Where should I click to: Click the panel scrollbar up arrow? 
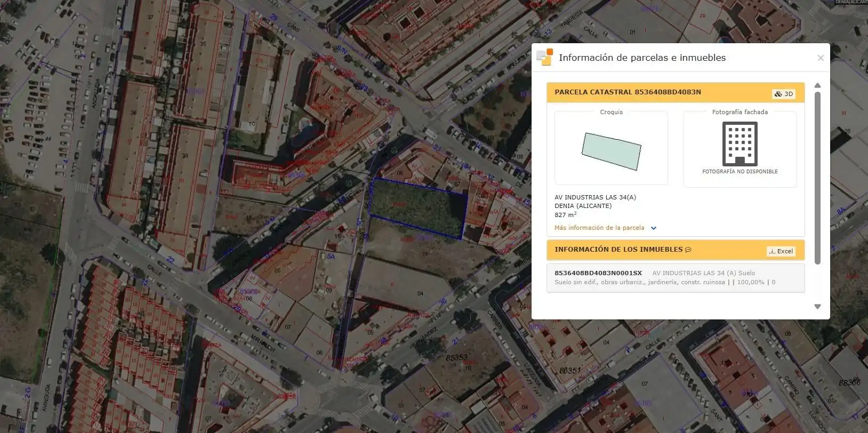coord(817,85)
